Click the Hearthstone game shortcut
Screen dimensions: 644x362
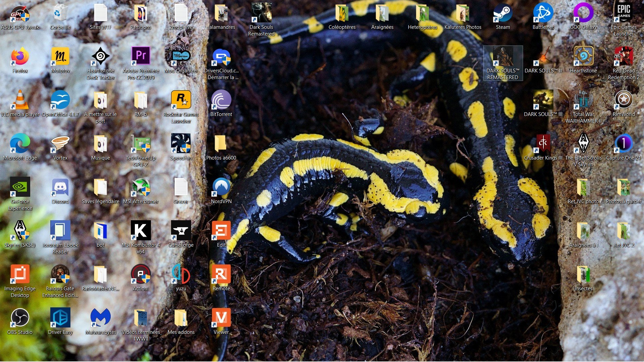point(583,56)
